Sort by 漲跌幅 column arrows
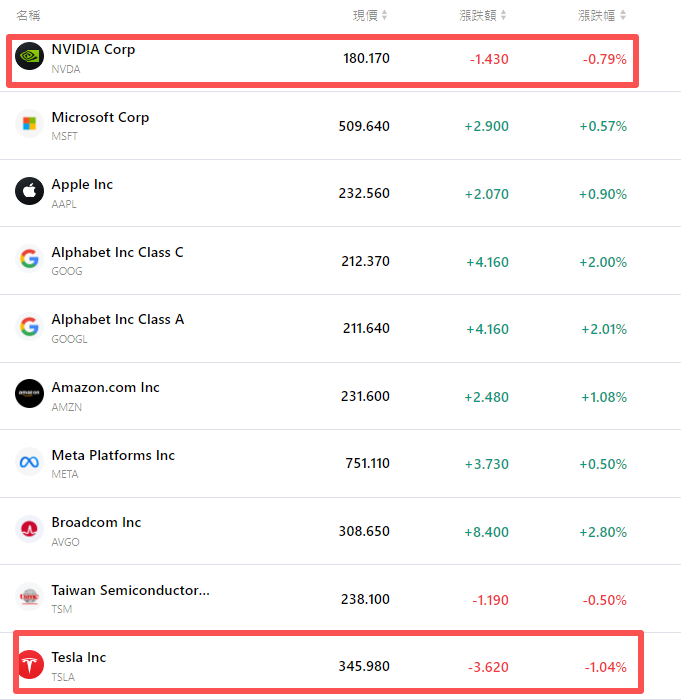Screen dimensions: 681x700 coord(623,15)
